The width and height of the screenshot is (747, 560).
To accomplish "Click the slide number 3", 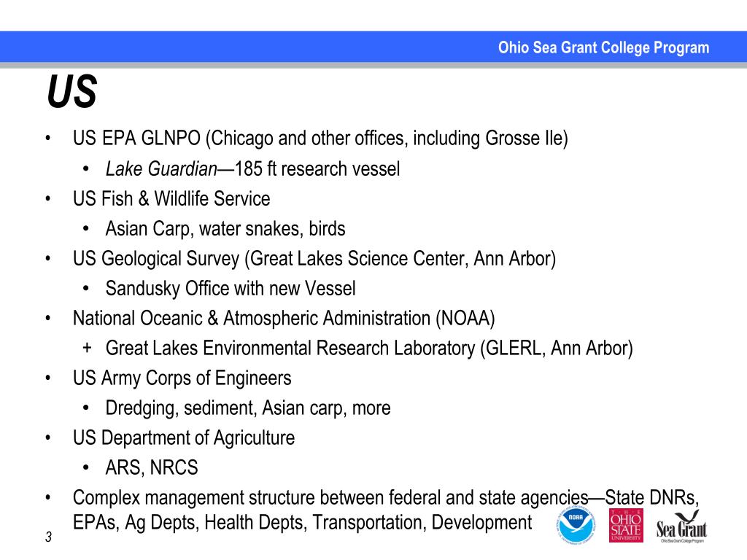I will click(47, 538).
